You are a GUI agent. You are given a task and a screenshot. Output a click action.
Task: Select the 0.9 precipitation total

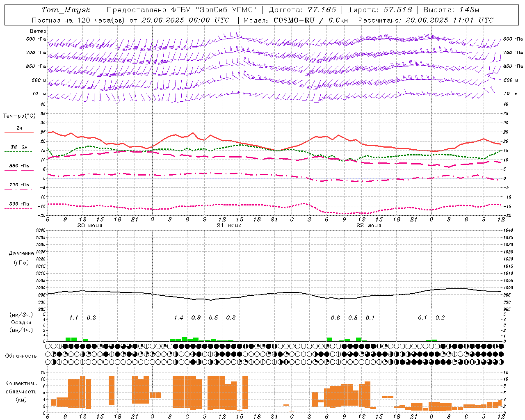196,317
